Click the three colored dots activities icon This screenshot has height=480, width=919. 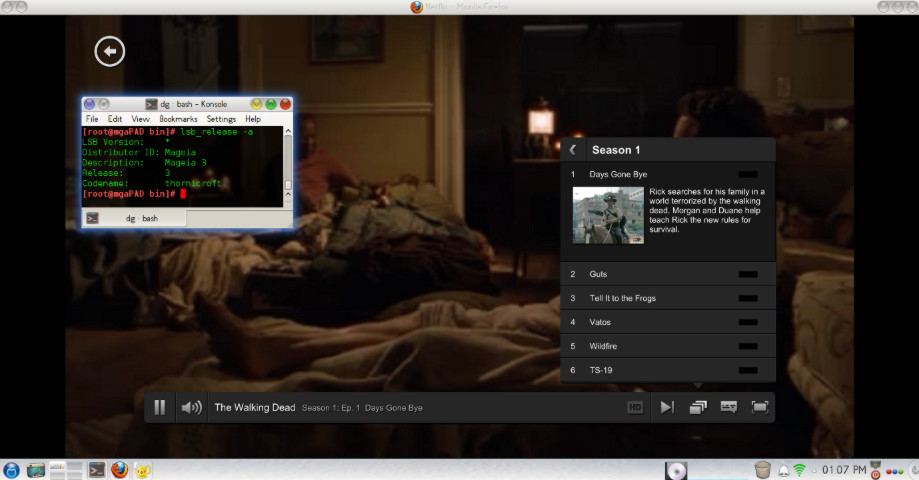pyautogui.click(x=894, y=471)
